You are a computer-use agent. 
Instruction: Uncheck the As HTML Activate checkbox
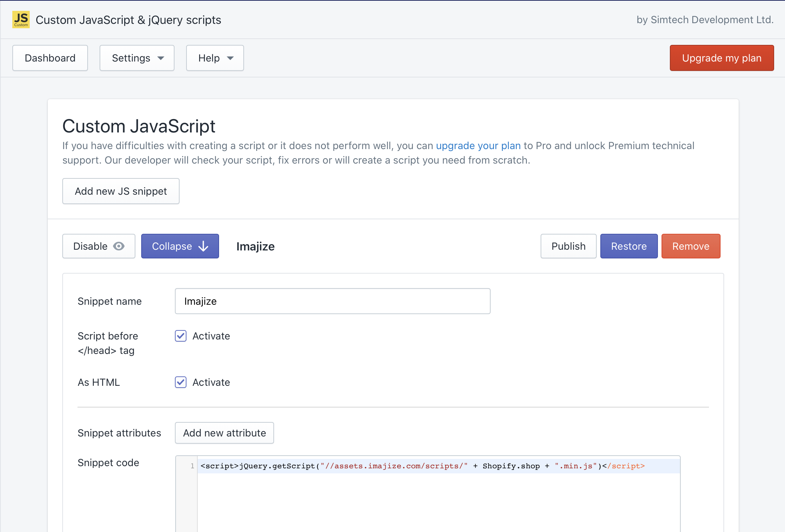[x=181, y=382]
